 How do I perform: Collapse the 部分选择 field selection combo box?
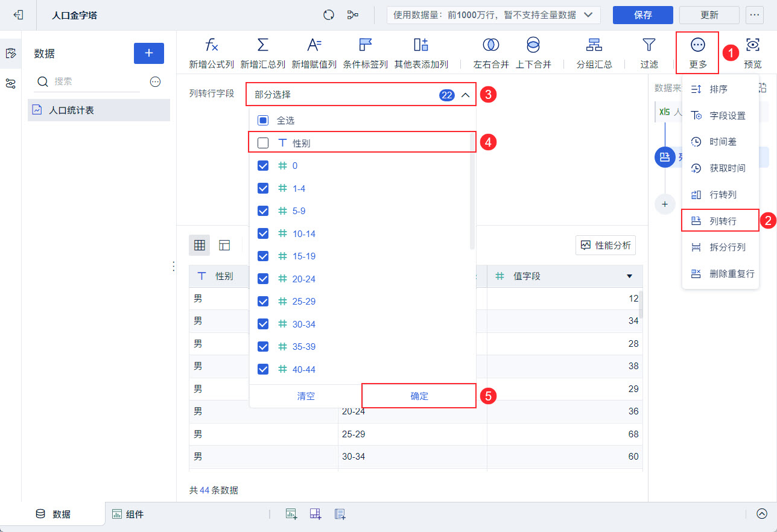tap(361, 95)
